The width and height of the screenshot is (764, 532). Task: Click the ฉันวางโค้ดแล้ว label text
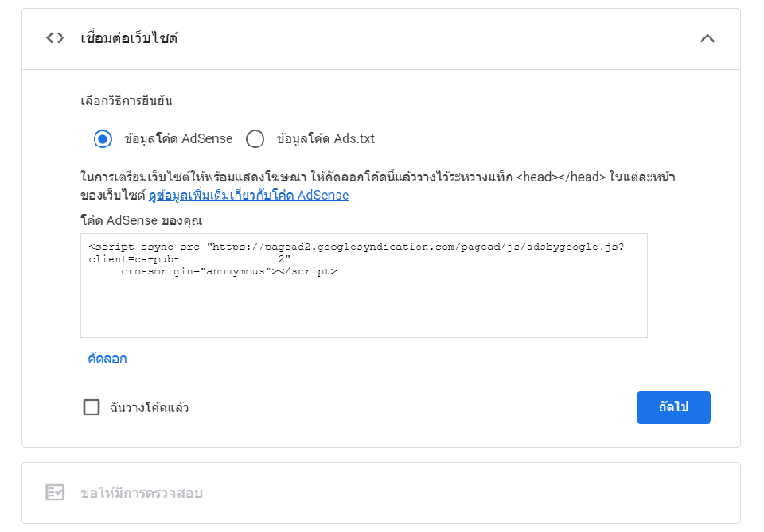[x=146, y=407]
